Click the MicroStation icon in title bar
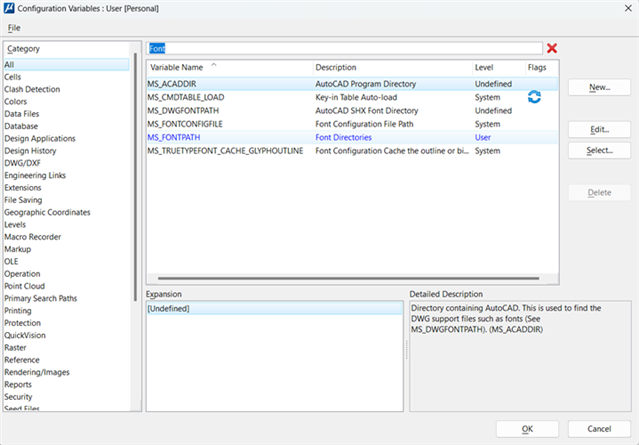 pyautogui.click(x=10, y=8)
